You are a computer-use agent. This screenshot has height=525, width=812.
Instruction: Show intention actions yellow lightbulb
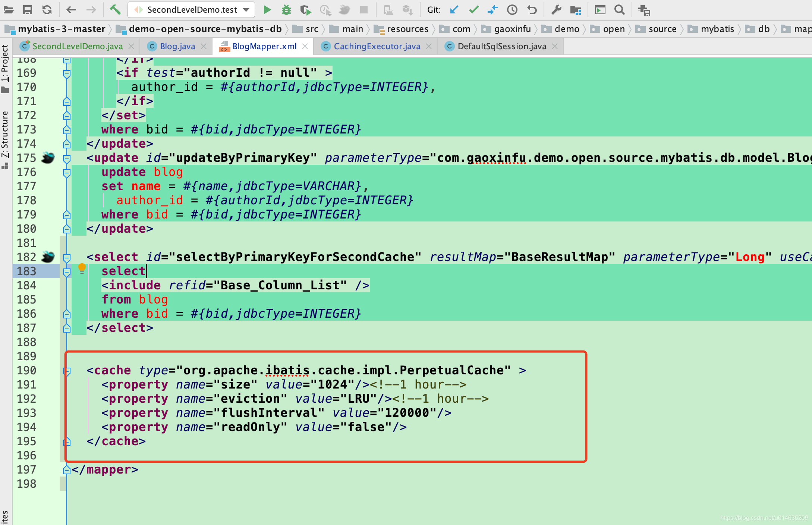pyautogui.click(x=82, y=268)
